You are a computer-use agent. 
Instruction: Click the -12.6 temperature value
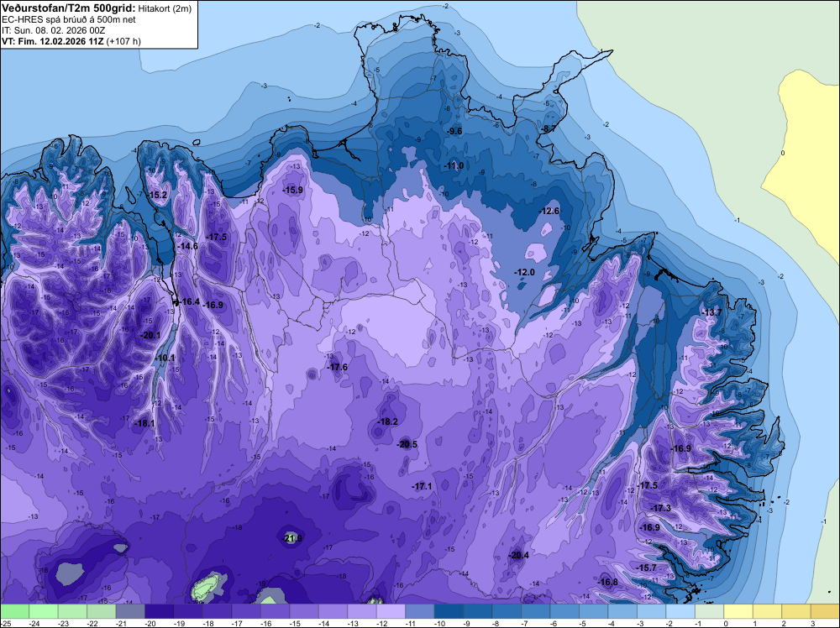(549, 211)
